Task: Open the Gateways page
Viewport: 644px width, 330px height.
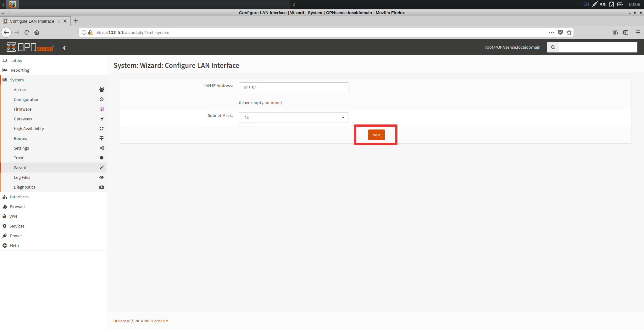Action: coord(53,119)
